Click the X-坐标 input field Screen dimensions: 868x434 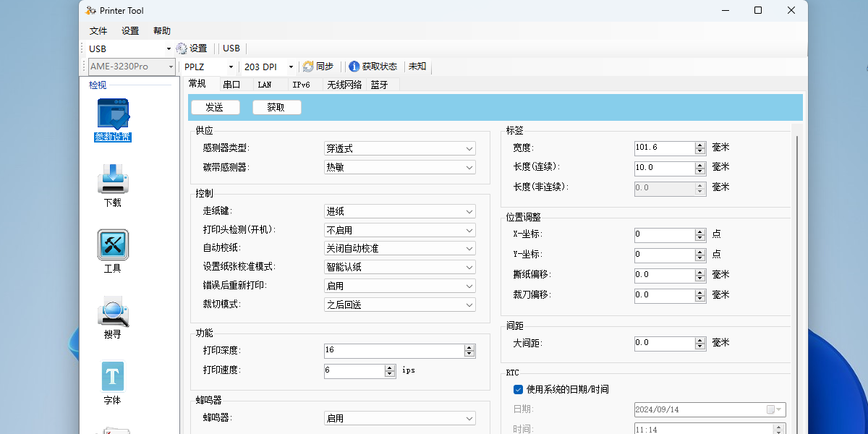click(664, 234)
